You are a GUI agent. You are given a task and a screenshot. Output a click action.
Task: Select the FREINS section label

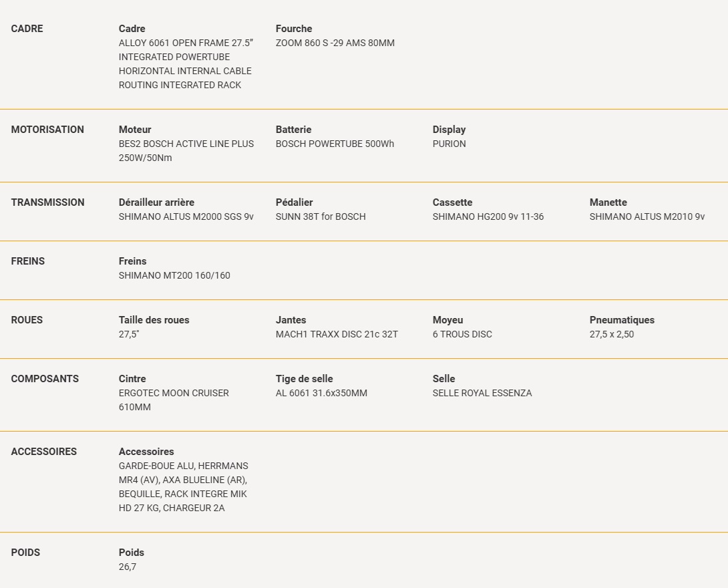coord(28,261)
